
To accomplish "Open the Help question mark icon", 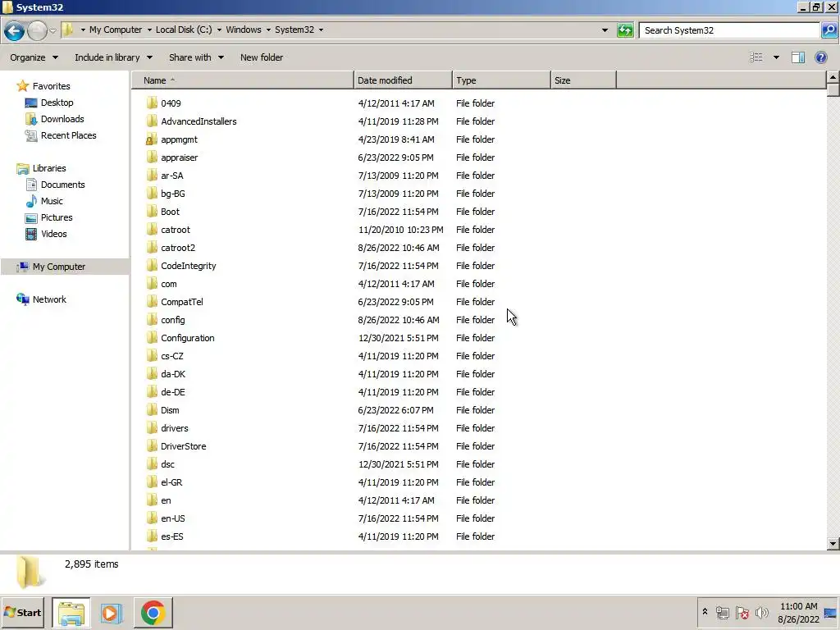I will tap(820, 57).
